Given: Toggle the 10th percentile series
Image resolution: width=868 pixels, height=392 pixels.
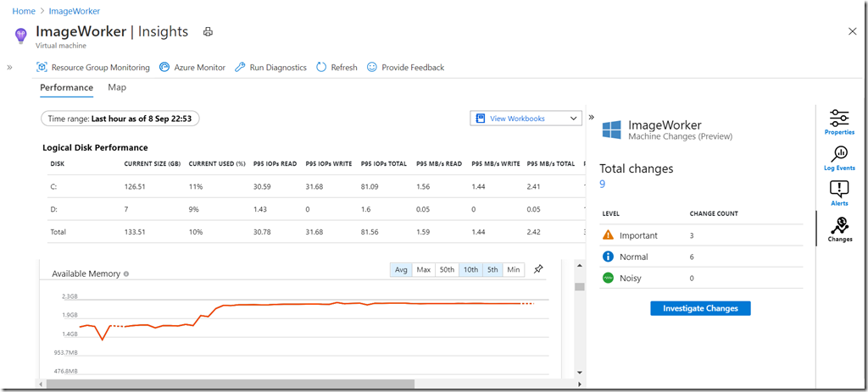Looking at the screenshot, I should coord(470,270).
